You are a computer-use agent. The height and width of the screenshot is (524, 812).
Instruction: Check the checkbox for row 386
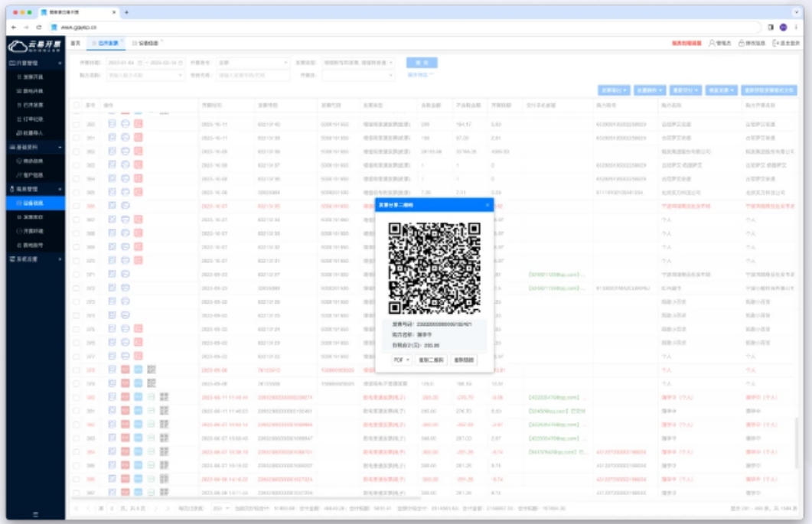click(x=76, y=480)
